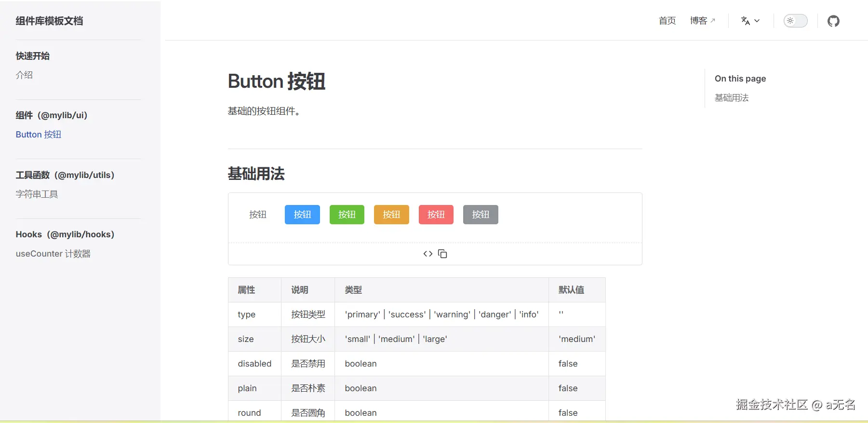Copy the demo code with copy icon
Screen dimensions: 868x423
pyautogui.click(x=442, y=254)
